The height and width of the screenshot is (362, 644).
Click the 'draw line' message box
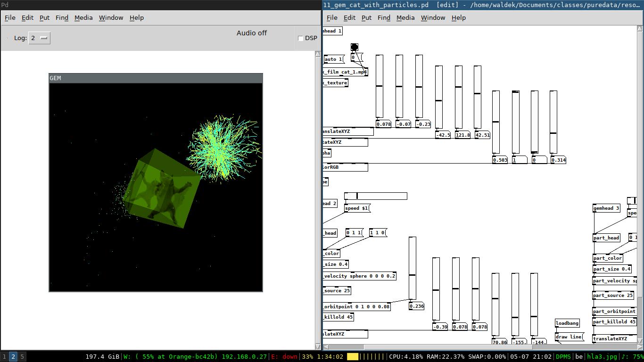point(569,337)
